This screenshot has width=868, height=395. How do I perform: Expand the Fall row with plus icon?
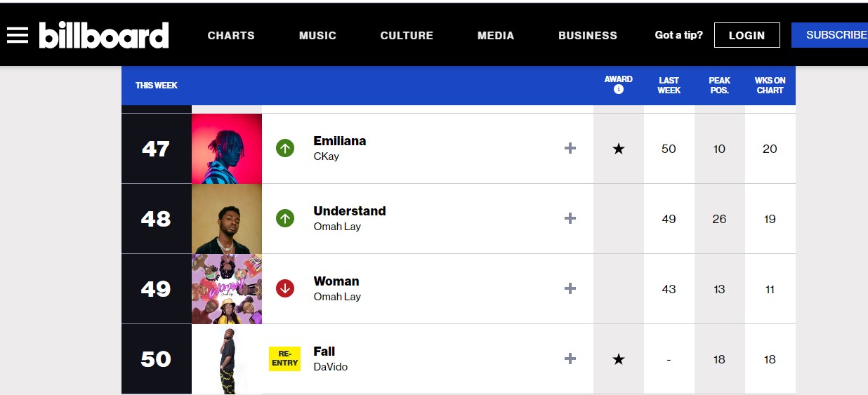pos(570,359)
